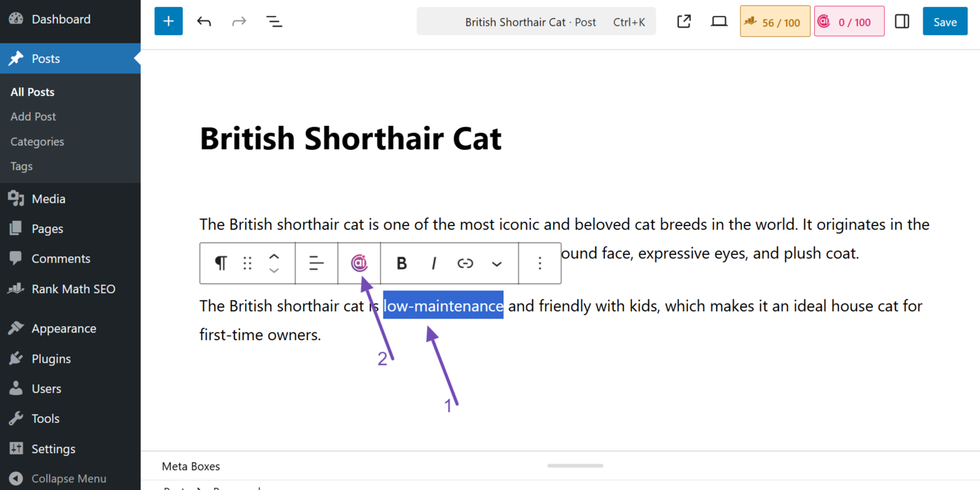Undo the last change
The width and height of the screenshot is (980, 490).
204,21
